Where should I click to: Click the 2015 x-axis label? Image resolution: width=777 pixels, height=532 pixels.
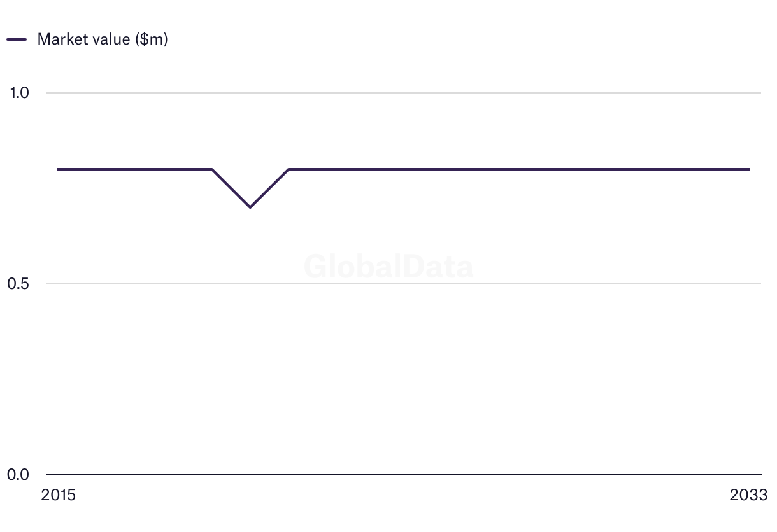tap(58, 495)
